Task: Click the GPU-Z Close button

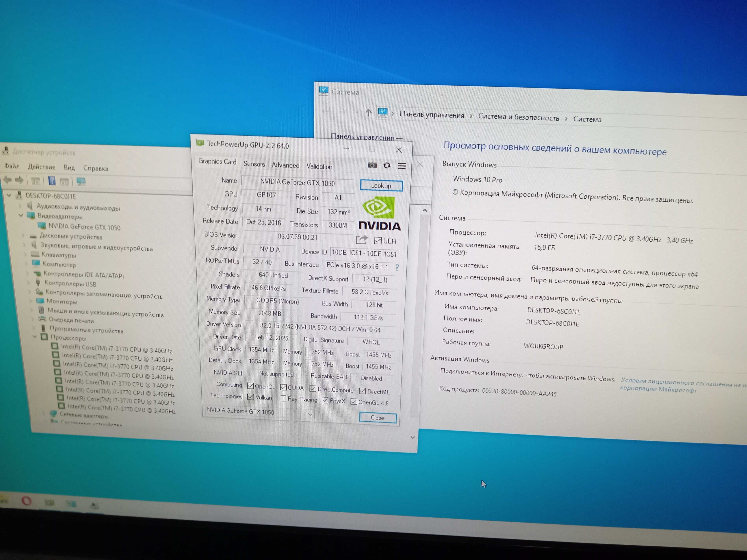Action: [378, 418]
